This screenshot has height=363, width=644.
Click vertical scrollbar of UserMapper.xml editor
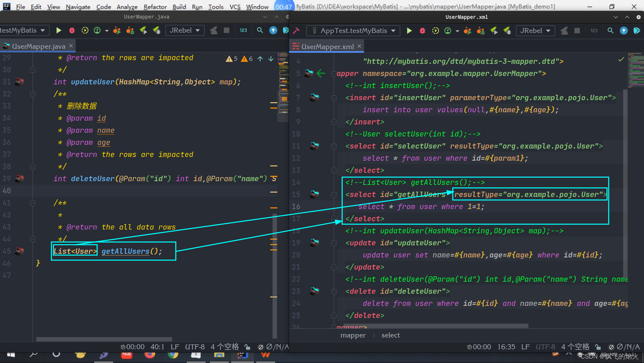click(x=625, y=183)
